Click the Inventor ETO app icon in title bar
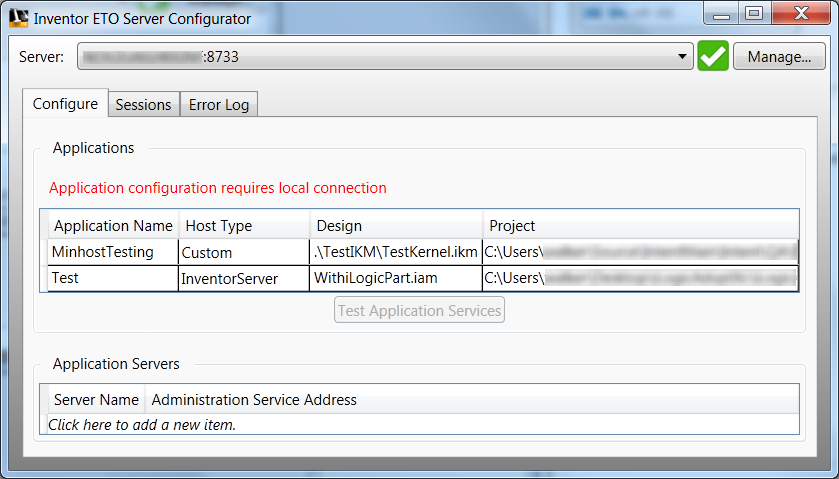Screen dimensions: 839x479 coord(18,18)
